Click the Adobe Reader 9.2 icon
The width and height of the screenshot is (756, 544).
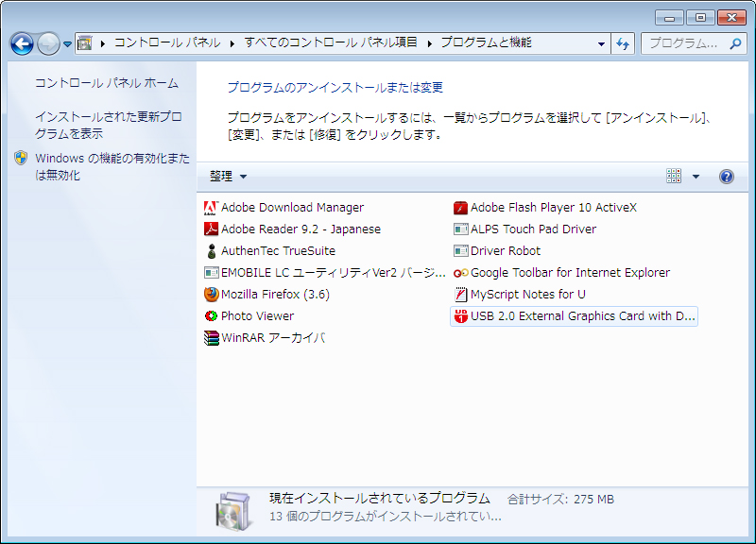pyautogui.click(x=211, y=229)
